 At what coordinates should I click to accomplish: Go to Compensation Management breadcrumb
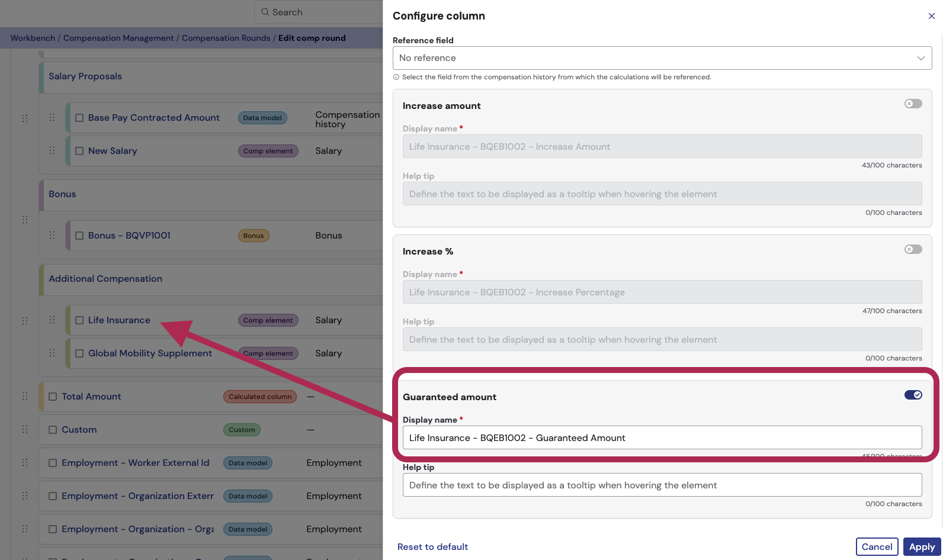point(118,38)
